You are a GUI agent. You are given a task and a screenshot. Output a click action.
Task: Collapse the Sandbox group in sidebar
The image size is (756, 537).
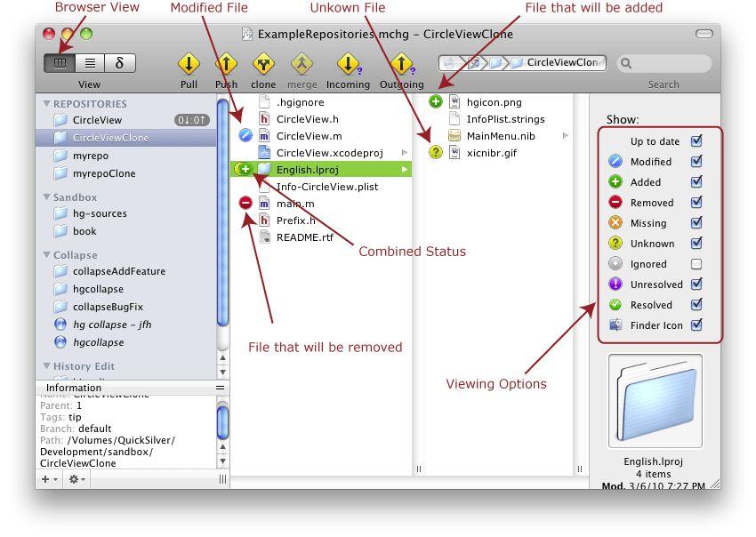(x=46, y=197)
